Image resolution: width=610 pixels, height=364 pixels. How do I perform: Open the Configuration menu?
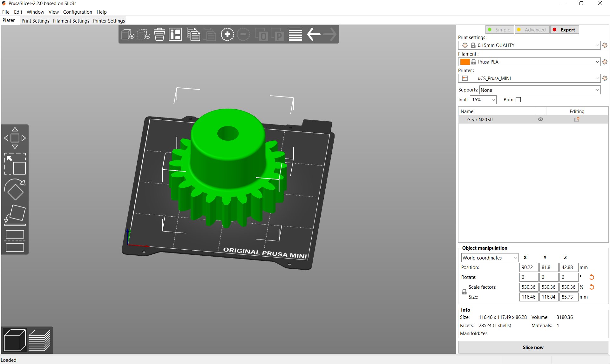point(78,12)
